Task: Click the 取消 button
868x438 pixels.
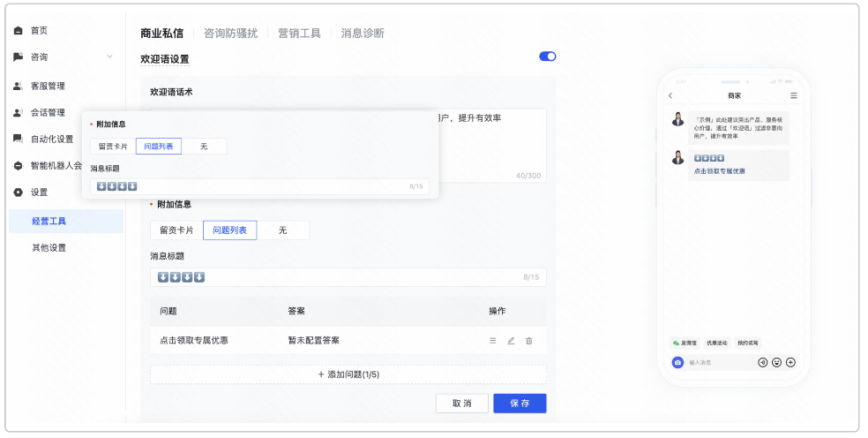Action: 462,404
